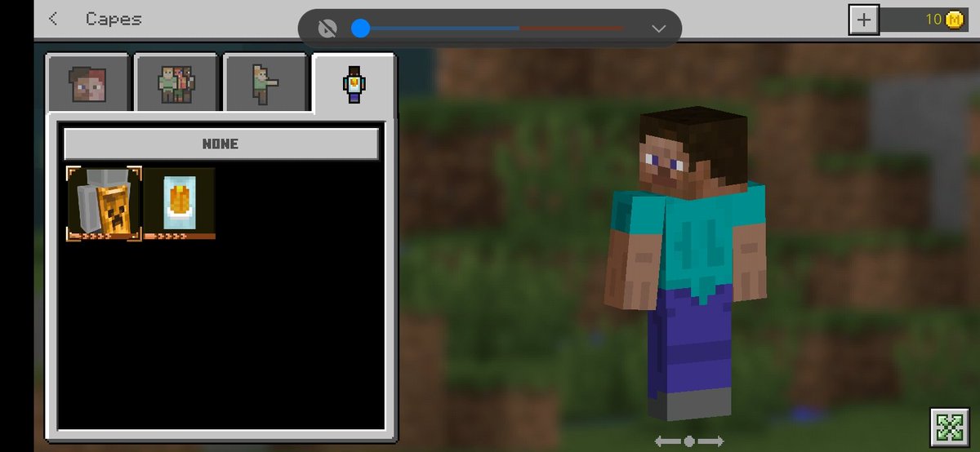The image size is (980, 452).
Task: Add Minecoins with the plus button
Action: point(864,20)
